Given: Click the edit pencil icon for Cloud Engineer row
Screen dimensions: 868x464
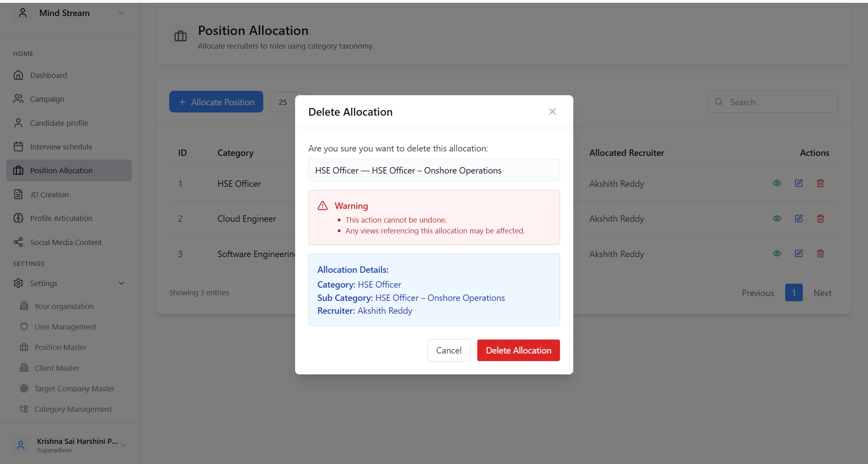Looking at the screenshot, I should tap(798, 218).
